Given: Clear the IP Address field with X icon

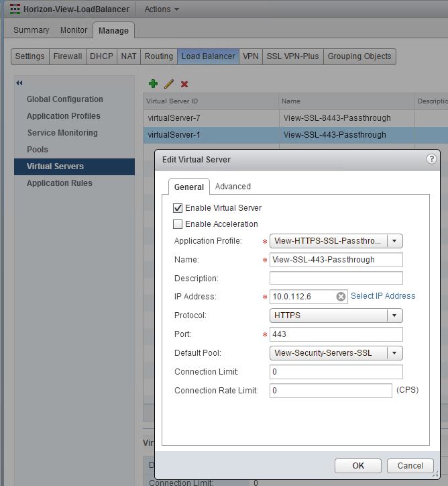Looking at the screenshot, I should click(x=341, y=297).
